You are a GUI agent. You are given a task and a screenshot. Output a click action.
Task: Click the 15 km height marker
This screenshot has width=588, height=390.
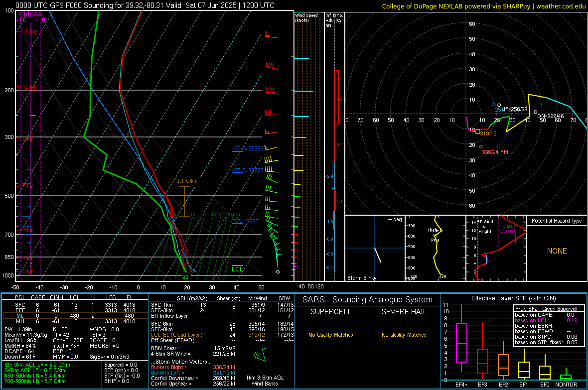29,31
